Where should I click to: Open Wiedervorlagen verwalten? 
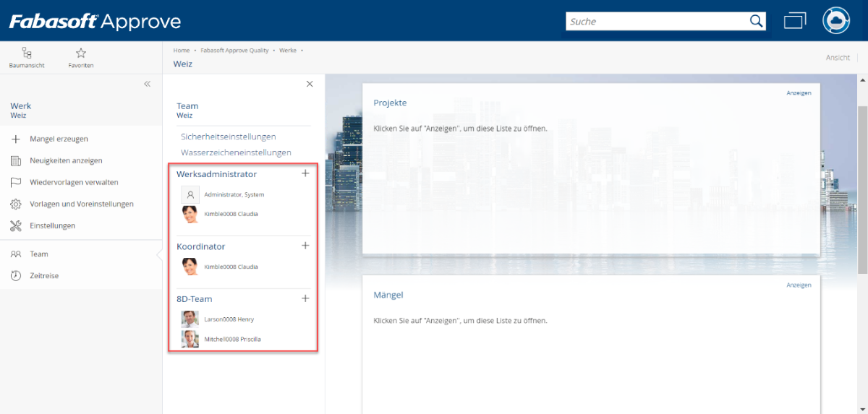74,182
